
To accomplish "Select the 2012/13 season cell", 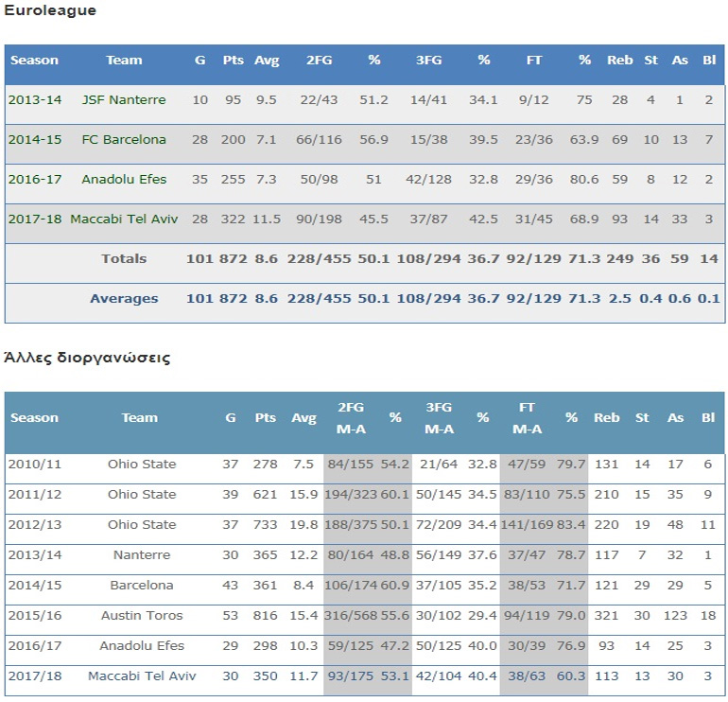I will [x=33, y=525].
